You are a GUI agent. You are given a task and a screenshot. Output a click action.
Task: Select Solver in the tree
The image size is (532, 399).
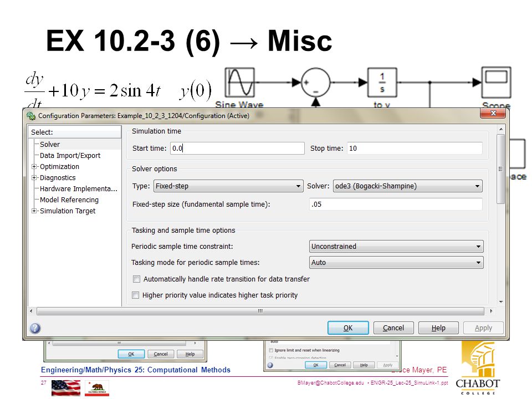(50, 145)
